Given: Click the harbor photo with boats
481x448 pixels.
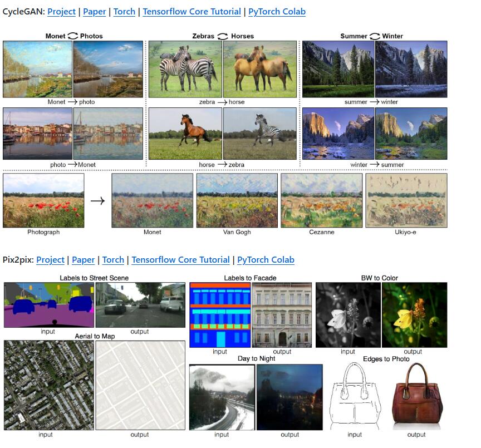Looking at the screenshot, I should [x=37, y=134].
